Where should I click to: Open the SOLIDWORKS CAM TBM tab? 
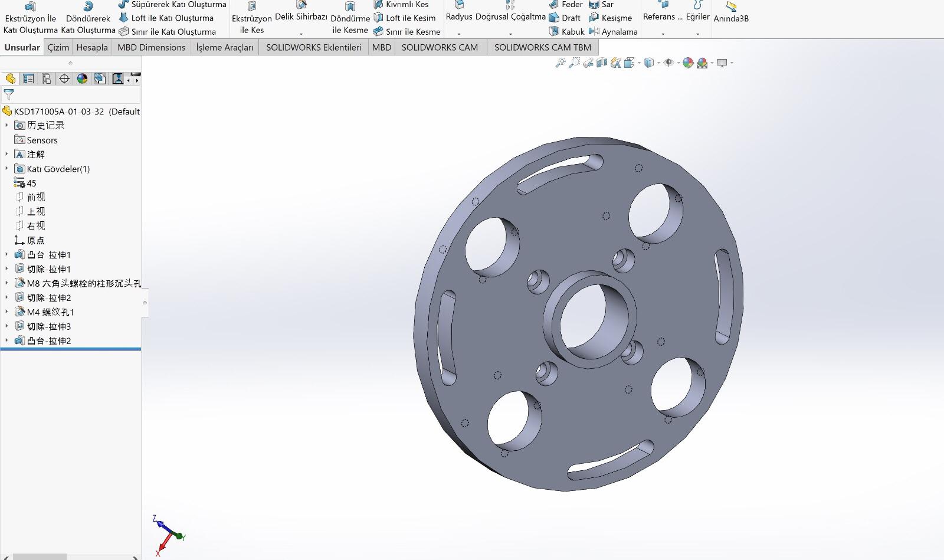[542, 47]
